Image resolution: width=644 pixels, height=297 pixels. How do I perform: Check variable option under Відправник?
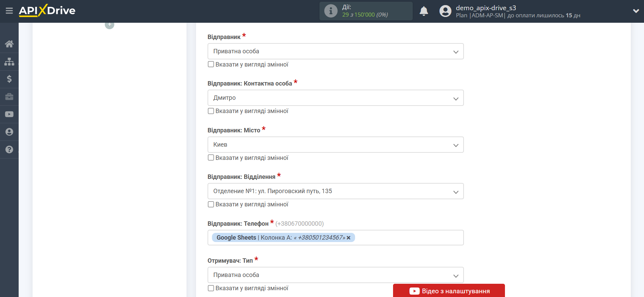[211, 64]
